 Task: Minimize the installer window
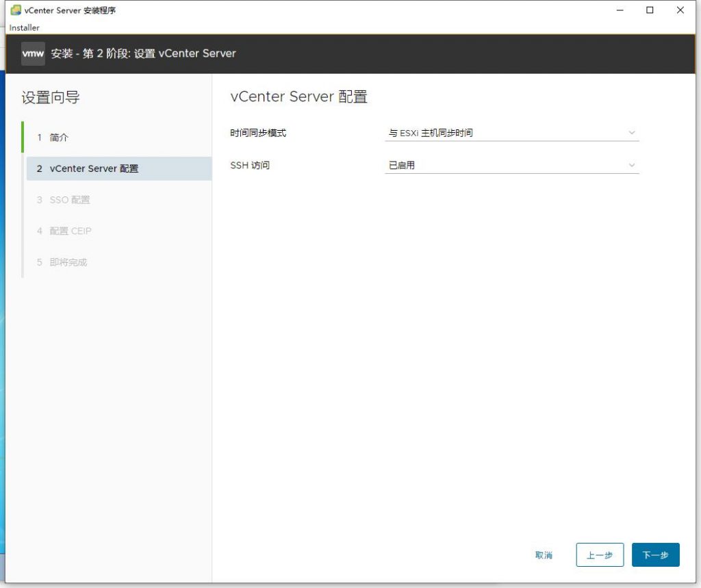pyautogui.click(x=620, y=10)
